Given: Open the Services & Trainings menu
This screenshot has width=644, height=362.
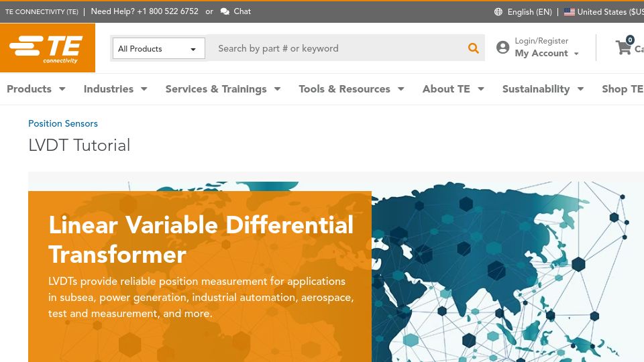Looking at the screenshot, I should pos(216,89).
